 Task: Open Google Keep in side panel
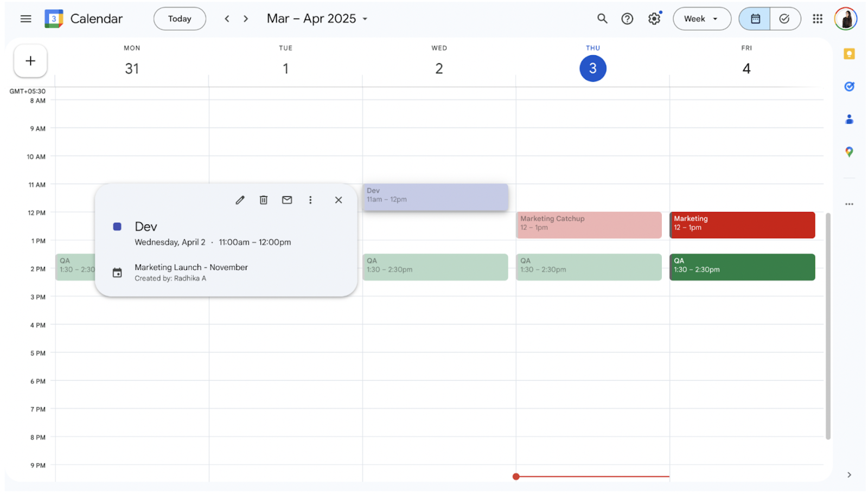pos(849,54)
